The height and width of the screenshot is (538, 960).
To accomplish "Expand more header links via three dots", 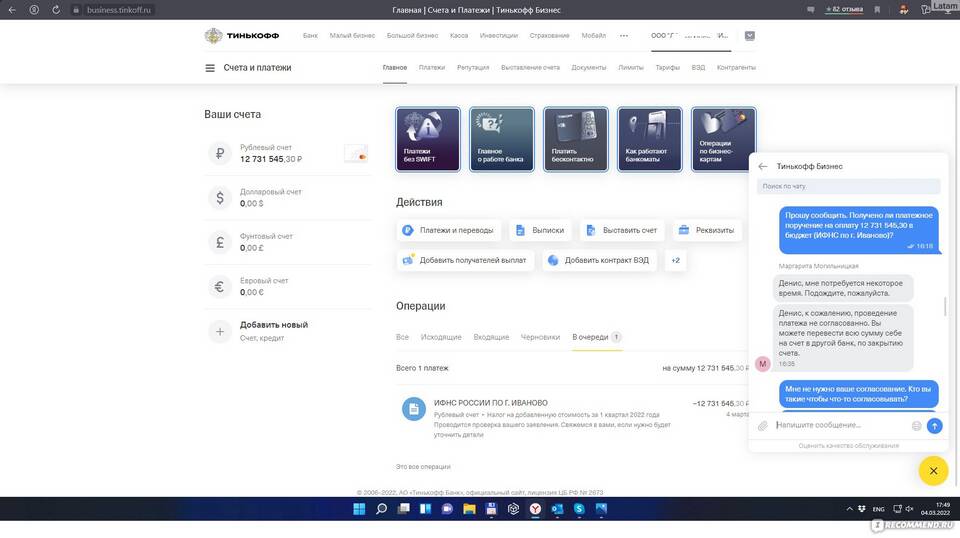I will tap(624, 35).
